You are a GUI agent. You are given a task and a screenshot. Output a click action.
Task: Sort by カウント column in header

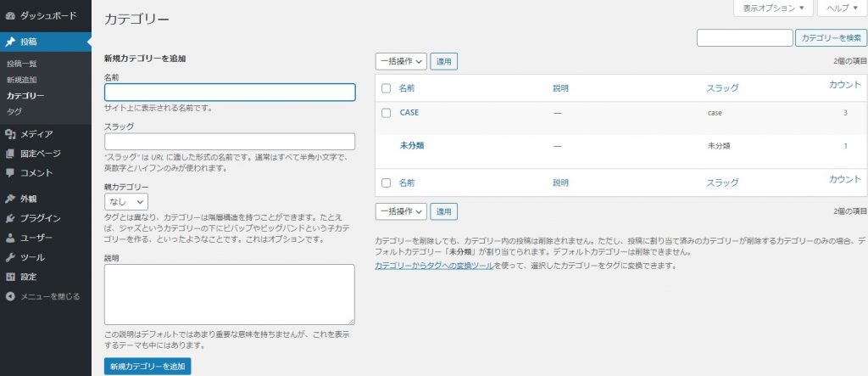(x=845, y=85)
